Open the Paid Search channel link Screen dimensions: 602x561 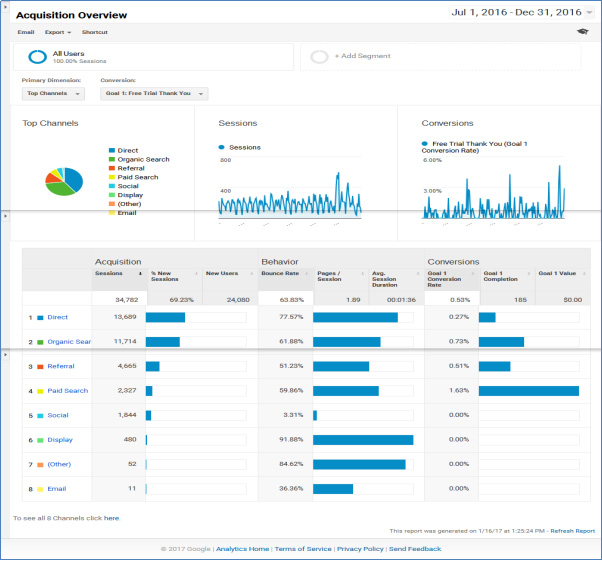67,391
